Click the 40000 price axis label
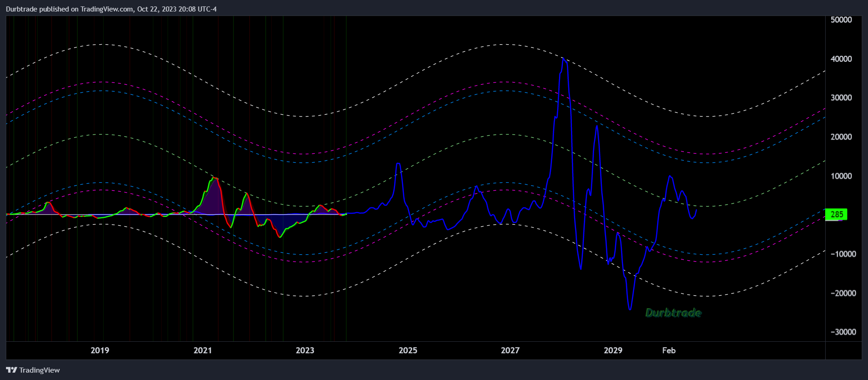This screenshot has width=868, height=380. (841, 59)
